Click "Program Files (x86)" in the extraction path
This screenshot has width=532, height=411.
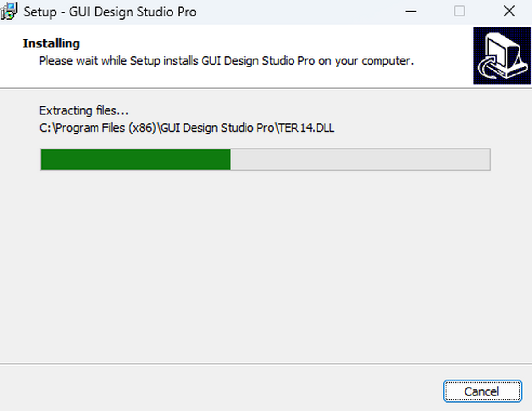105,128
